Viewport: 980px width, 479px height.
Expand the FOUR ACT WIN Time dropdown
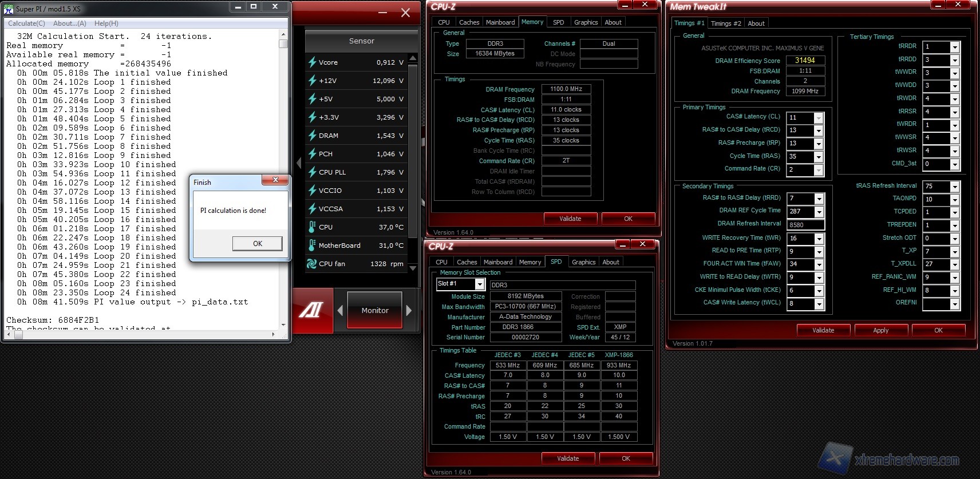819,264
